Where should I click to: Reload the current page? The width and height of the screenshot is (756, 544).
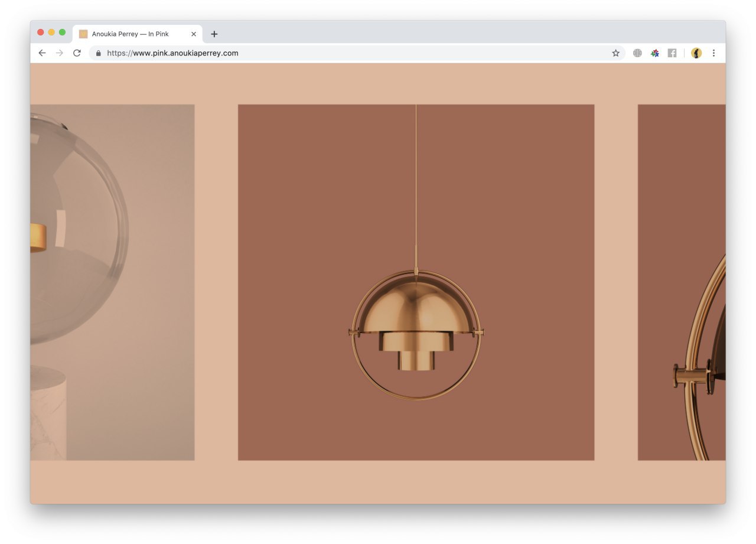pos(77,53)
